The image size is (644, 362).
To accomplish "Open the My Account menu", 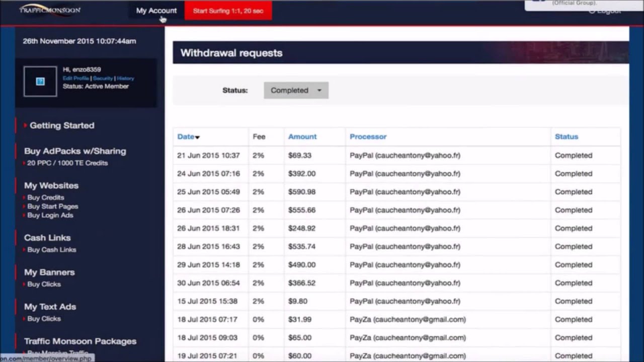I will [156, 11].
